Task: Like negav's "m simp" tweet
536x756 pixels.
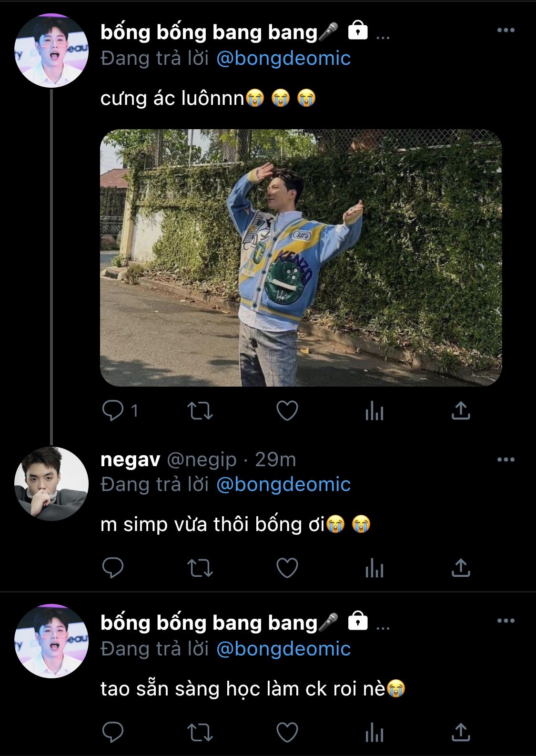Action: 287,568
